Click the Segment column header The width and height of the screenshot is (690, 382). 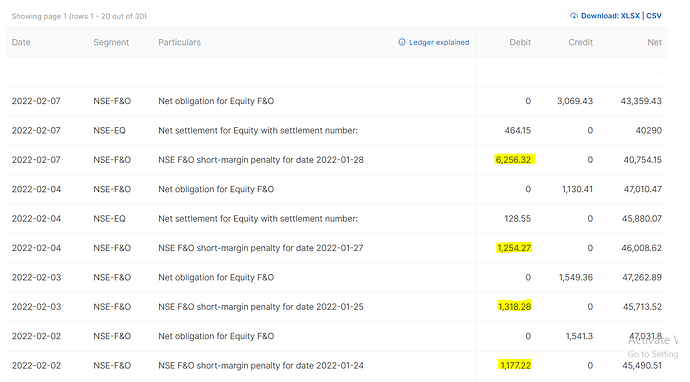[111, 42]
